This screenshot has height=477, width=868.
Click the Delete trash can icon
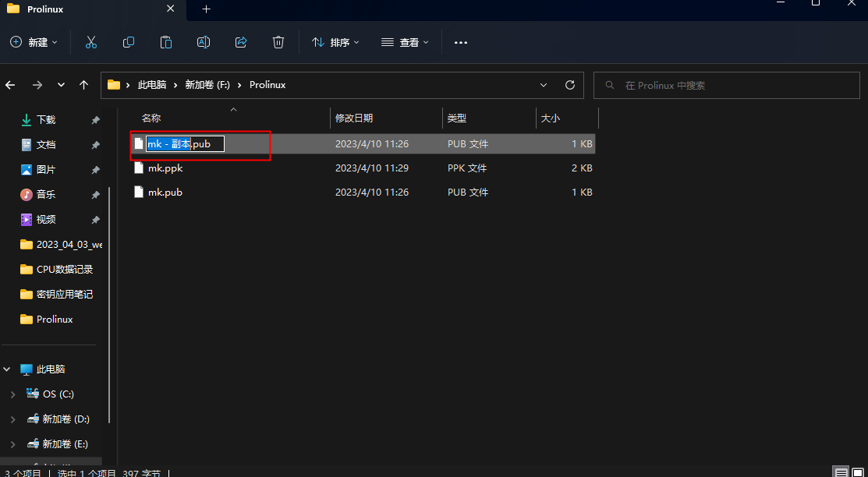(278, 42)
